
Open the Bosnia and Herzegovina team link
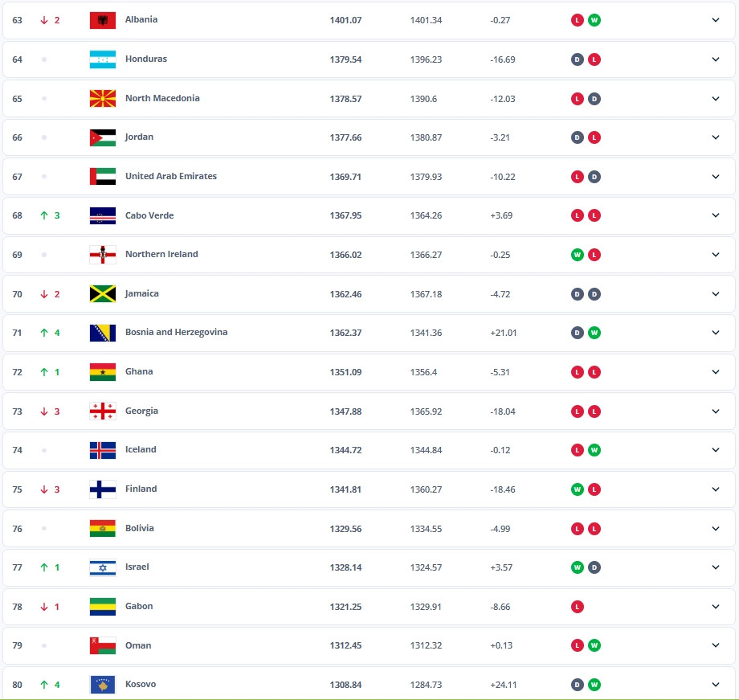(x=176, y=333)
